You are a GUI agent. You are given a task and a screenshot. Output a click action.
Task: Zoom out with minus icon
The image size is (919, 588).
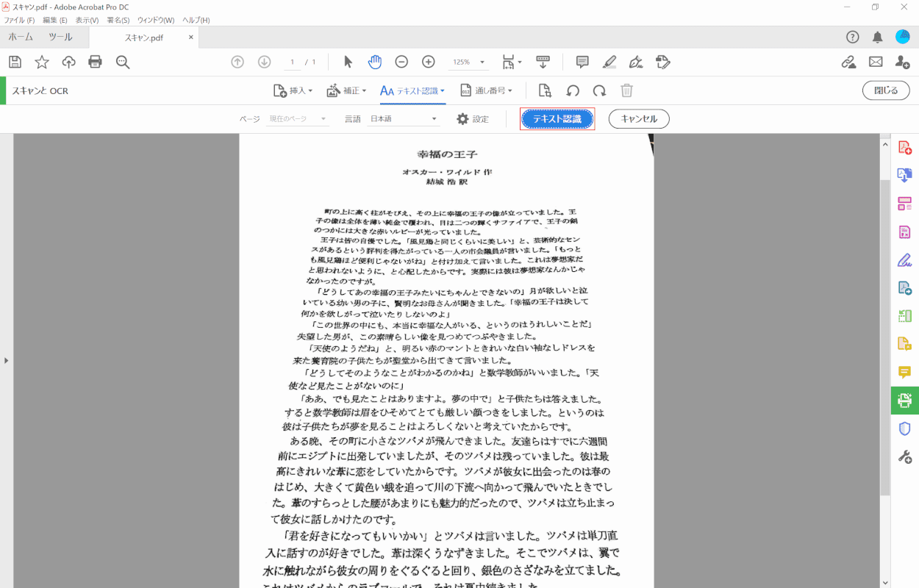tap(401, 62)
